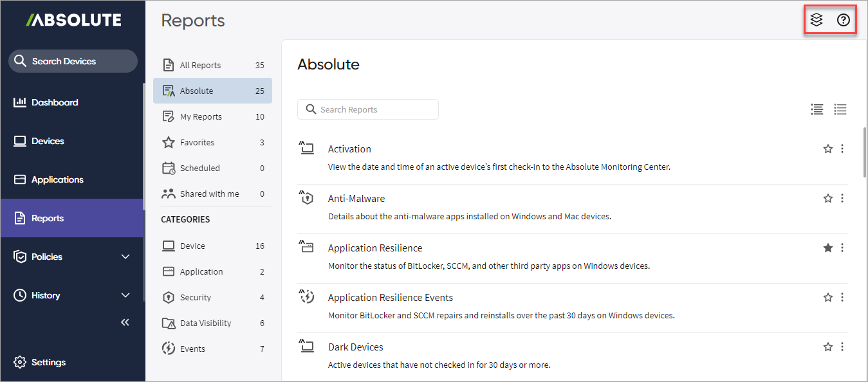Open the Help question mark icon
Viewport: 868px width, 382px height.
[844, 20]
